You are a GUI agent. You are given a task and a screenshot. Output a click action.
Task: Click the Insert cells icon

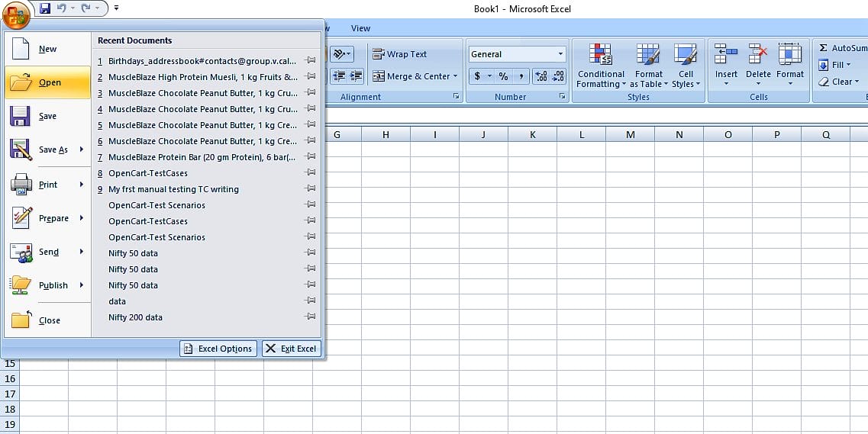[x=725, y=55]
